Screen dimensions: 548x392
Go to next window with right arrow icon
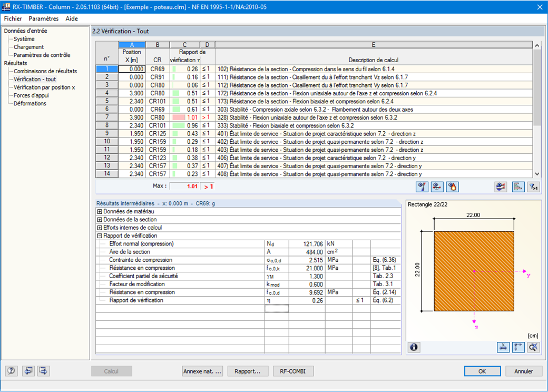(43, 371)
